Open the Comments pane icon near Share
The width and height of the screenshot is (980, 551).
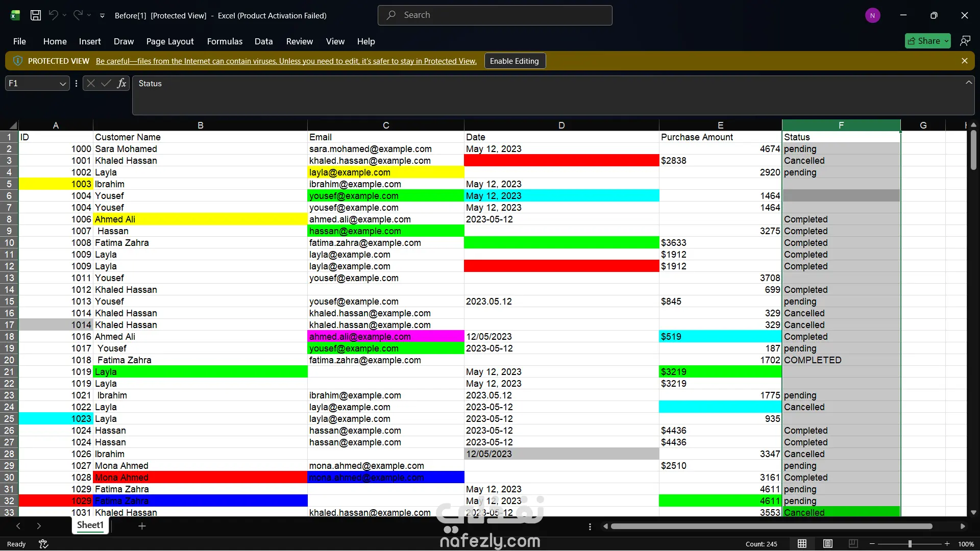(x=965, y=41)
